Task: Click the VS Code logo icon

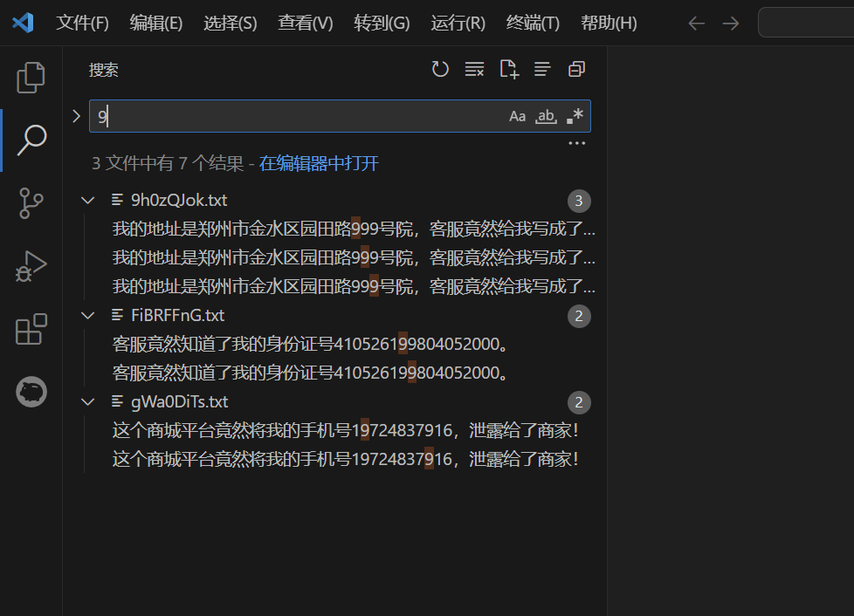Action: [23, 23]
